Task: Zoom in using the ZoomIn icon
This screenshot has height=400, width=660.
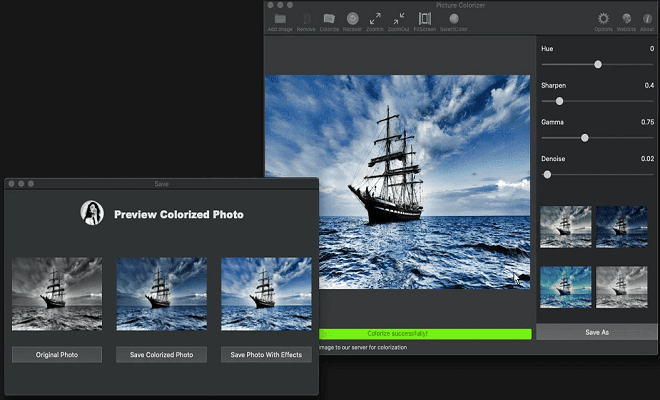Action: click(x=376, y=19)
